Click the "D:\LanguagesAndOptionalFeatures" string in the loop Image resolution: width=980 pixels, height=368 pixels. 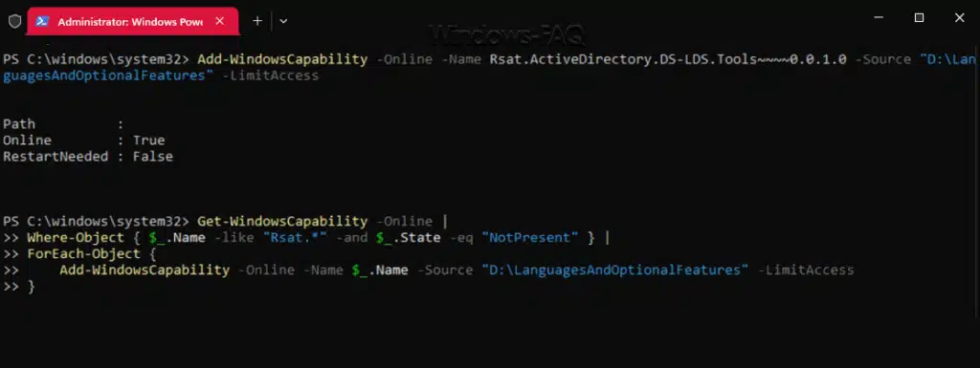(x=615, y=271)
